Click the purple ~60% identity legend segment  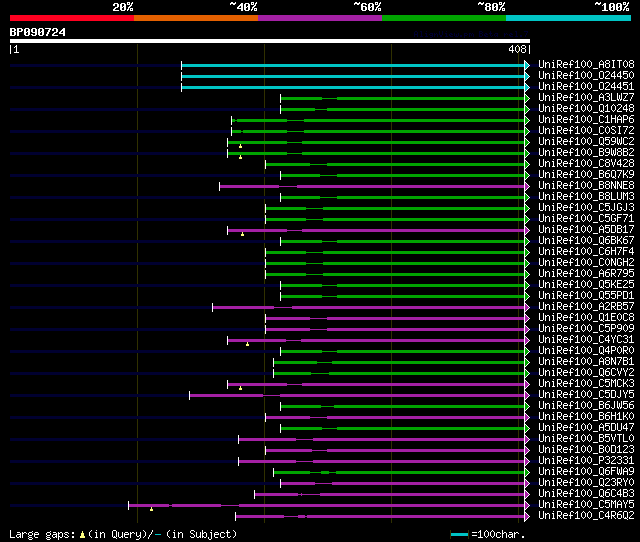point(320,18)
